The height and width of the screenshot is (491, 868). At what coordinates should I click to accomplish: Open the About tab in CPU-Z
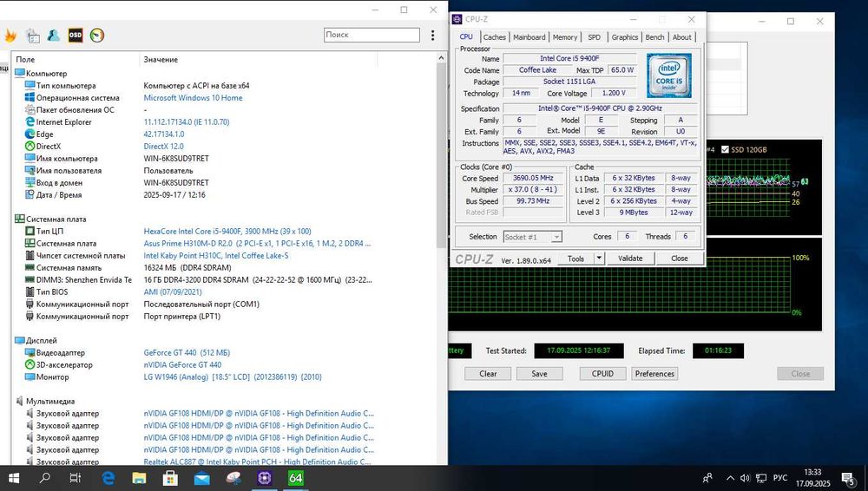pyautogui.click(x=682, y=37)
